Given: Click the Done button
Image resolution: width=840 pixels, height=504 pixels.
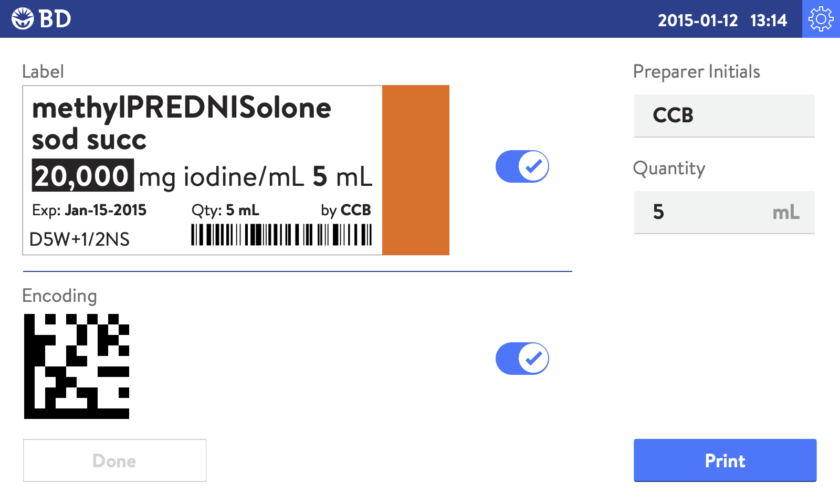Looking at the screenshot, I should (x=115, y=460).
